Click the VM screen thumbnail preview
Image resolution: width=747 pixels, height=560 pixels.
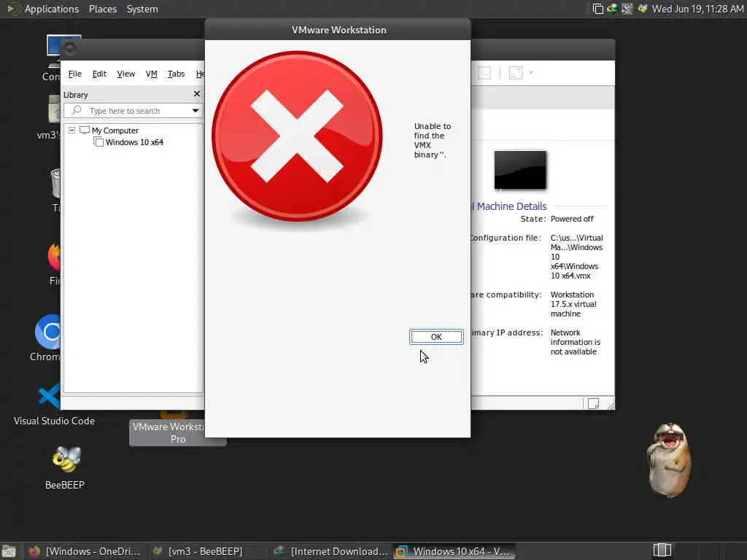pos(520,170)
